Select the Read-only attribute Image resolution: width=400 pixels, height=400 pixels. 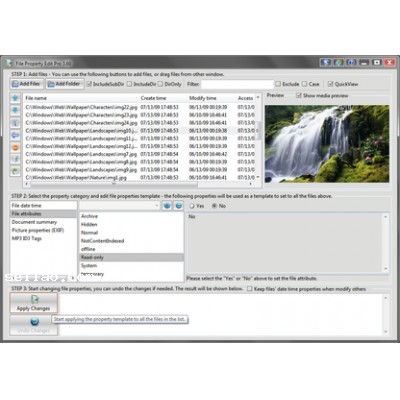131,257
